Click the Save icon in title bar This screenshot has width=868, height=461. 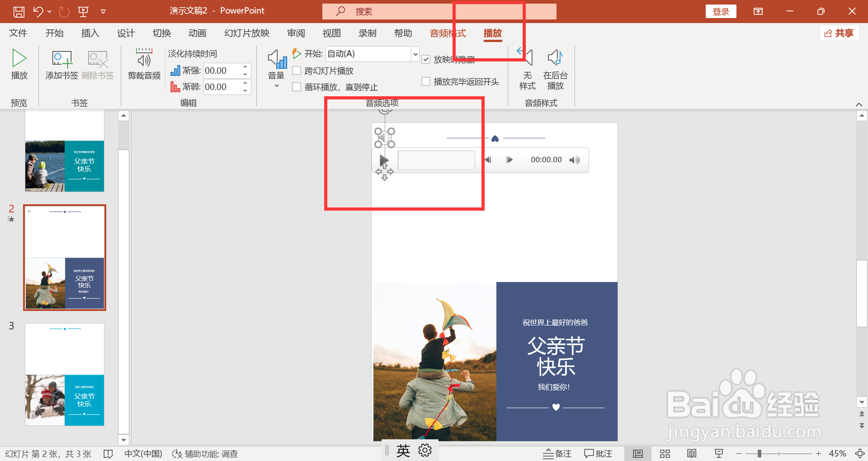[19, 12]
